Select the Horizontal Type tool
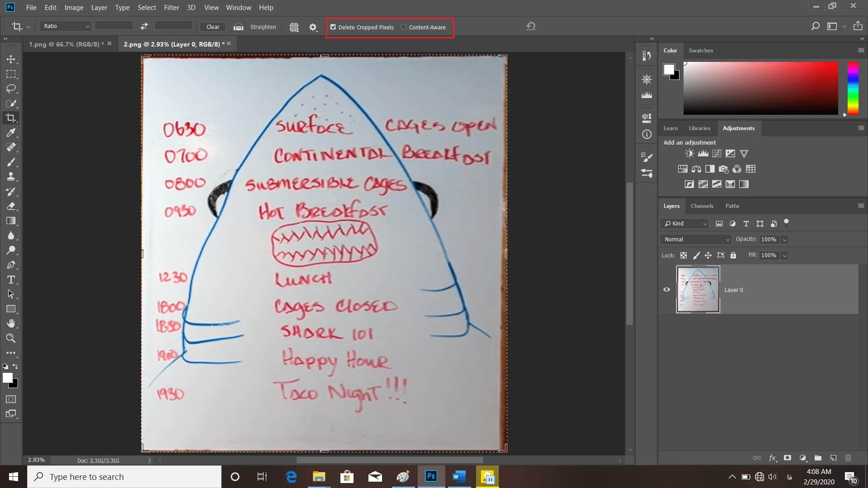 (x=11, y=280)
